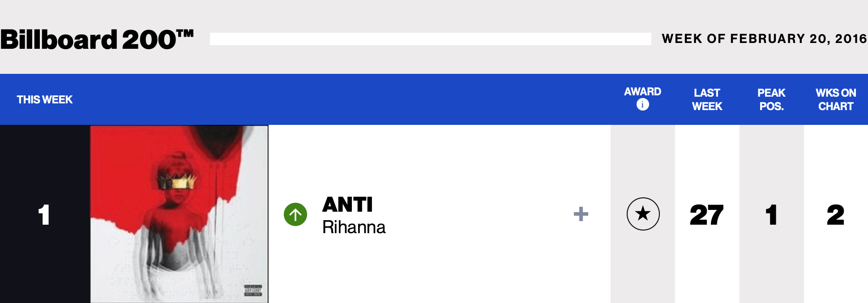The width and height of the screenshot is (868, 303).
Task: Click the peak position value 1
Action: [771, 215]
